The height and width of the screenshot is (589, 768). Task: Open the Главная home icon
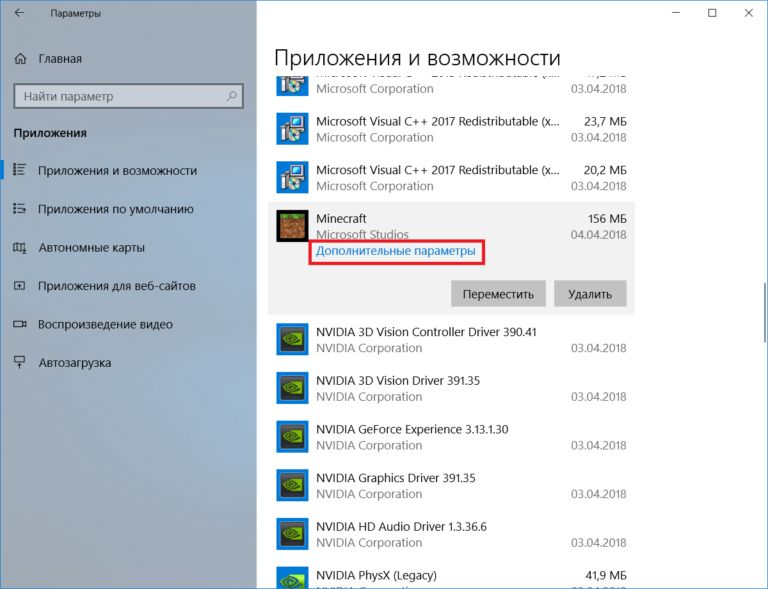click(20, 59)
